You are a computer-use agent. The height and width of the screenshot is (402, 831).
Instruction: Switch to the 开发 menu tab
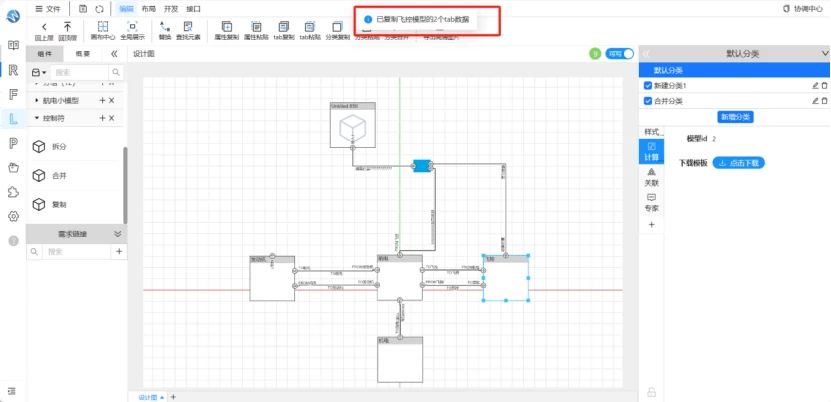[x=171, y=9]
